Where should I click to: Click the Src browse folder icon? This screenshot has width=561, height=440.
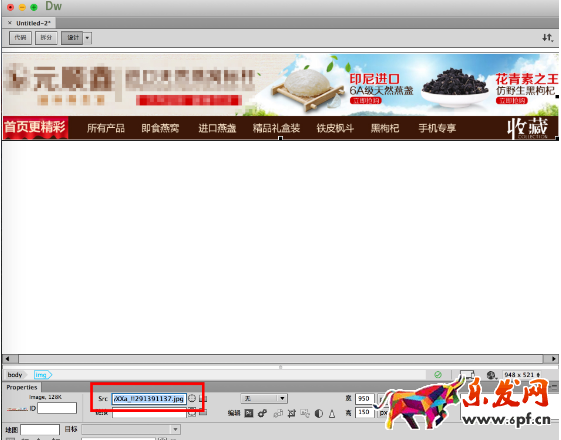pyautogui.click(x=203, y=398)
